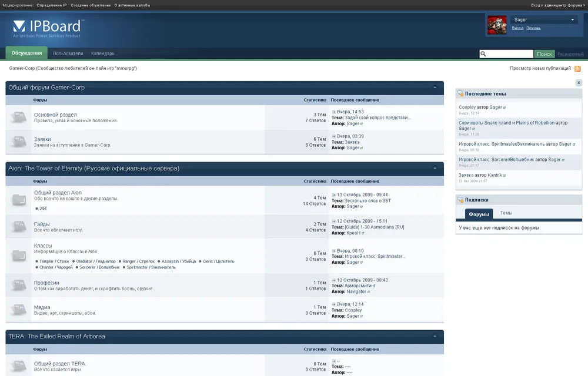Click forum status icon beside Заявки
Viewport: 588px width, 376px height.
click(x=19, y=142)
